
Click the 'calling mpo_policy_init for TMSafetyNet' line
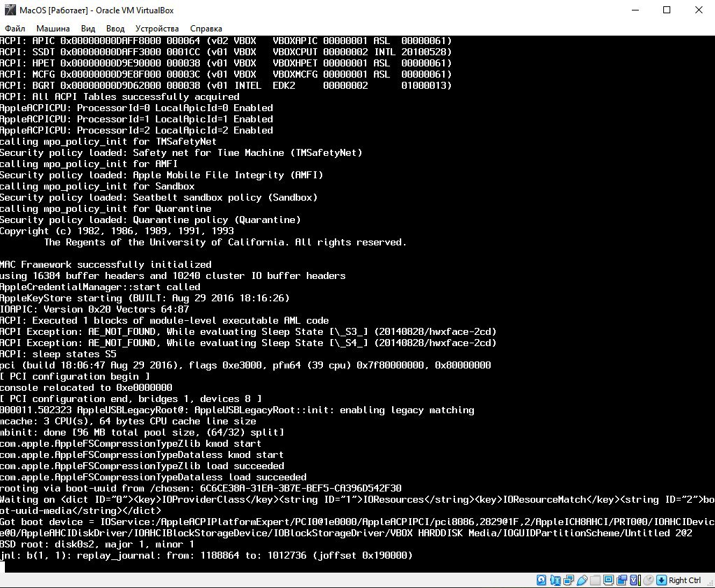pos(108,141)
